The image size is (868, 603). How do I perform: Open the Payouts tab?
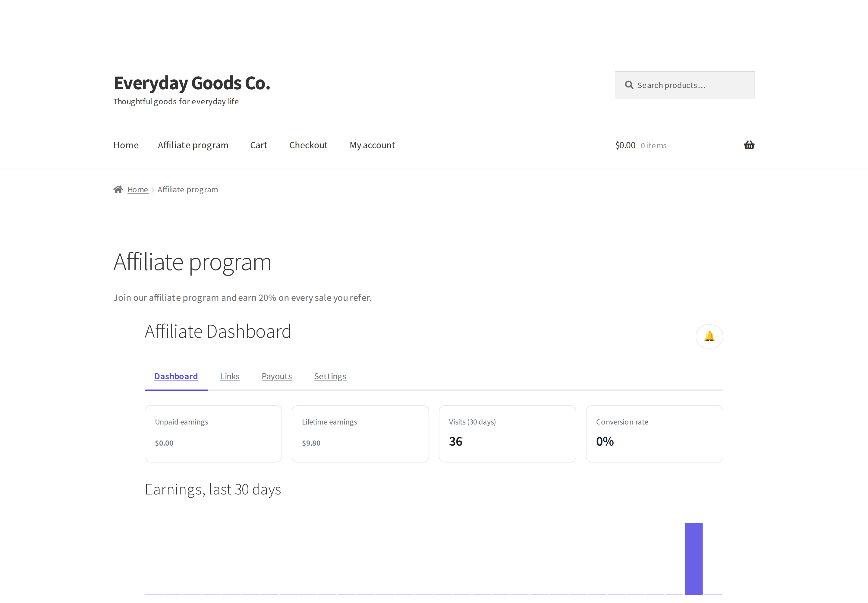coord(276,376)
